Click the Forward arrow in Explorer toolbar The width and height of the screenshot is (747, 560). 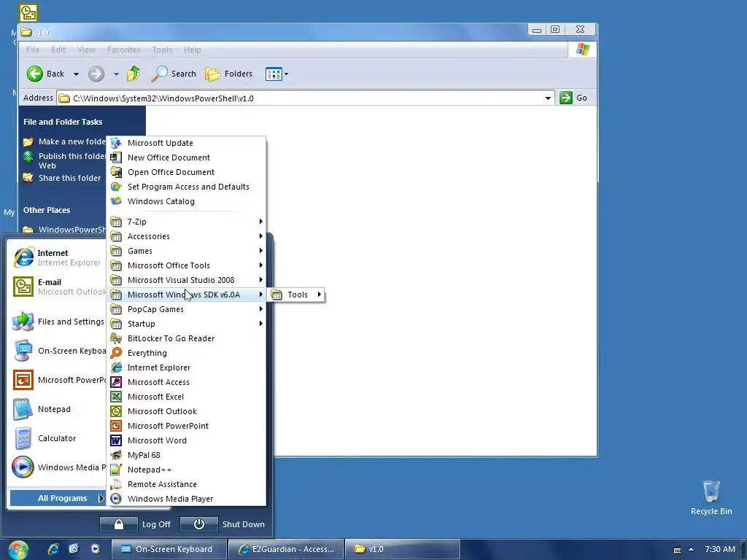pos(96,74)
